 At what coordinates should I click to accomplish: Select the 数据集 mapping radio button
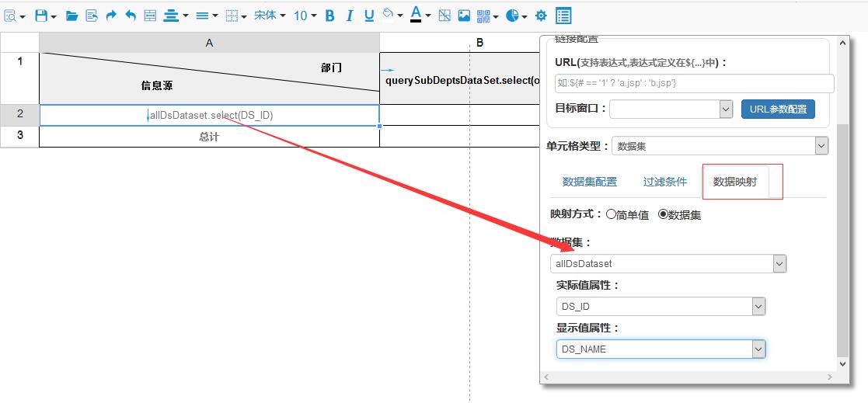point(663,214)
